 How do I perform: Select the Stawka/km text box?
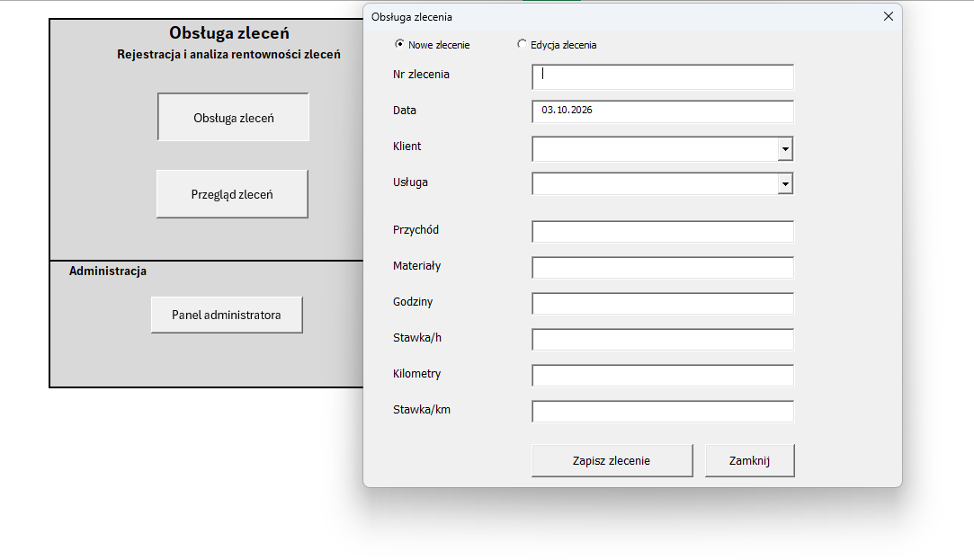click(x=663, y=412)
